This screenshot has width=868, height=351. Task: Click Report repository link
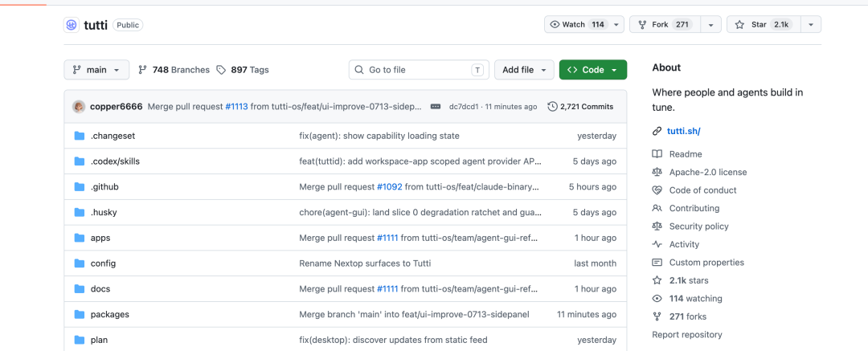point(687,334)
